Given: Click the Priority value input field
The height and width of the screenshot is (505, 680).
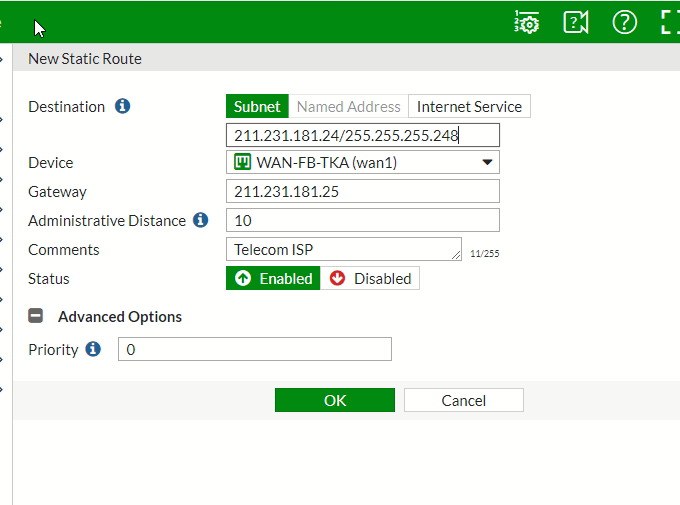Looking at the screenshot, I should [x=255, y=349].
